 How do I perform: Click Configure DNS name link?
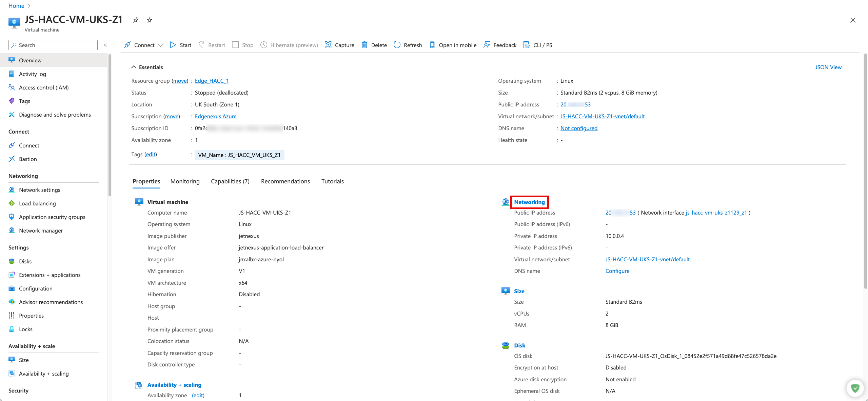point(617,271)
